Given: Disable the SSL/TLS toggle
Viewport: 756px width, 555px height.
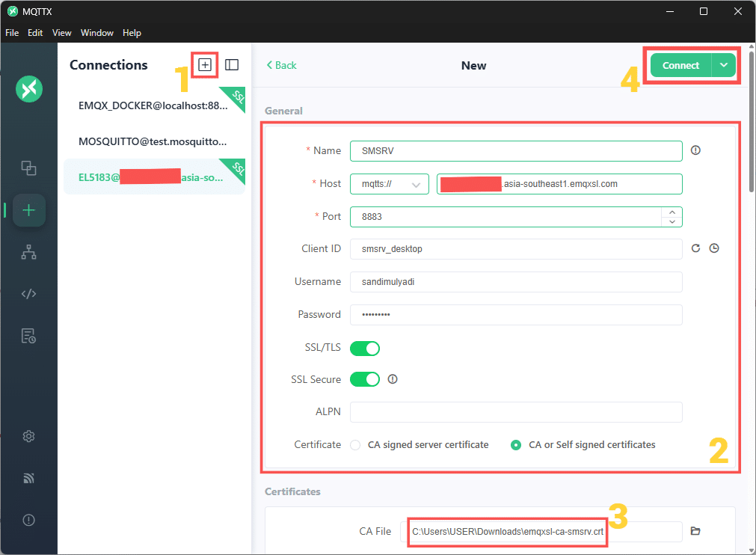Looking at the screenshot, I should [x=365, y=348].
